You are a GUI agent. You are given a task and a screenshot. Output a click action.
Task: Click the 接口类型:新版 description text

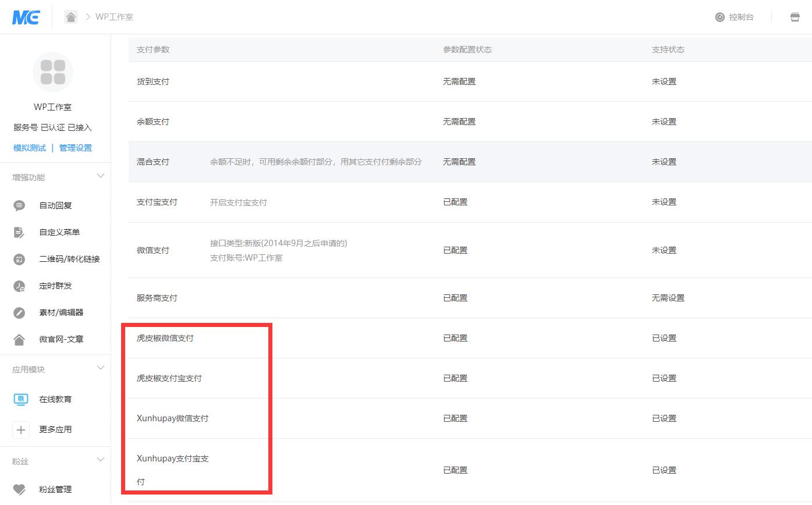(279, 243)
